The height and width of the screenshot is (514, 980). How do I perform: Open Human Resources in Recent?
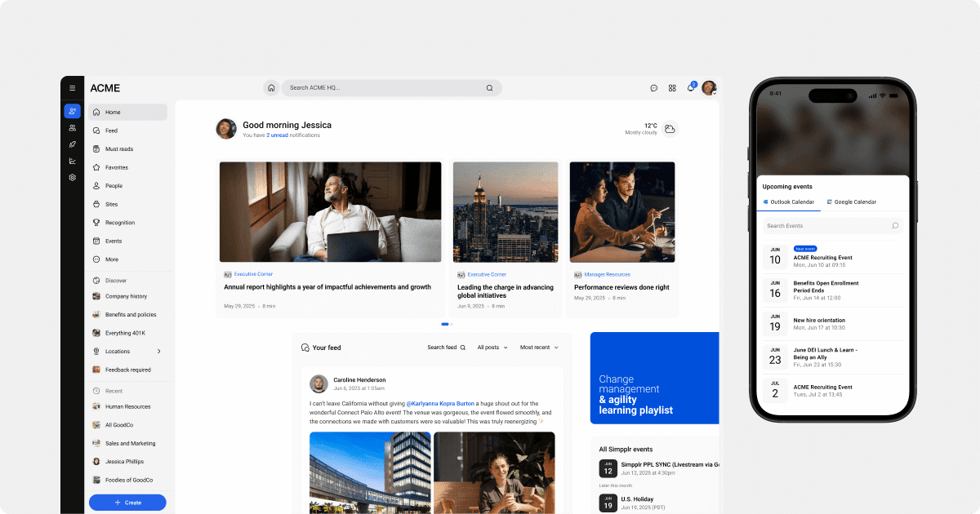[128, 406]
